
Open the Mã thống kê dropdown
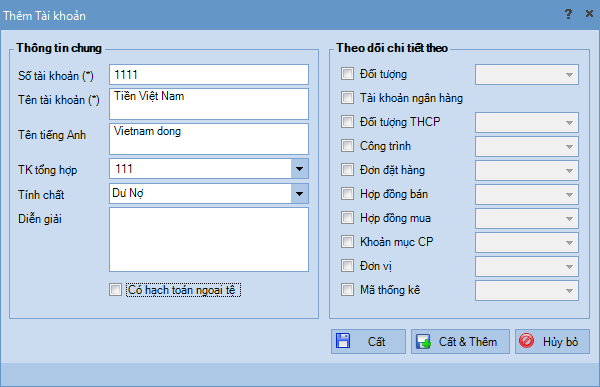527,291
